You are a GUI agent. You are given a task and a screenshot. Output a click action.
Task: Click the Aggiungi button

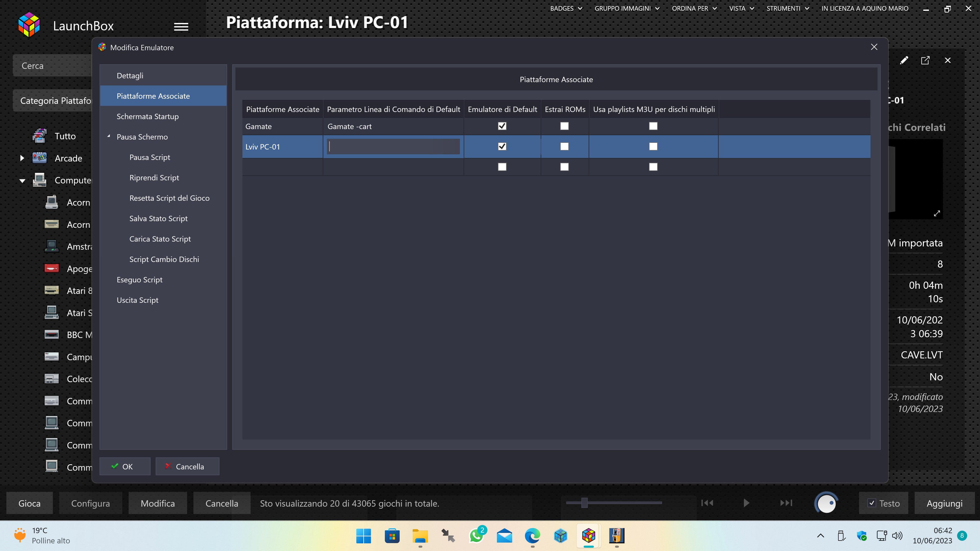pyautogui.click(x=944, y=503)
